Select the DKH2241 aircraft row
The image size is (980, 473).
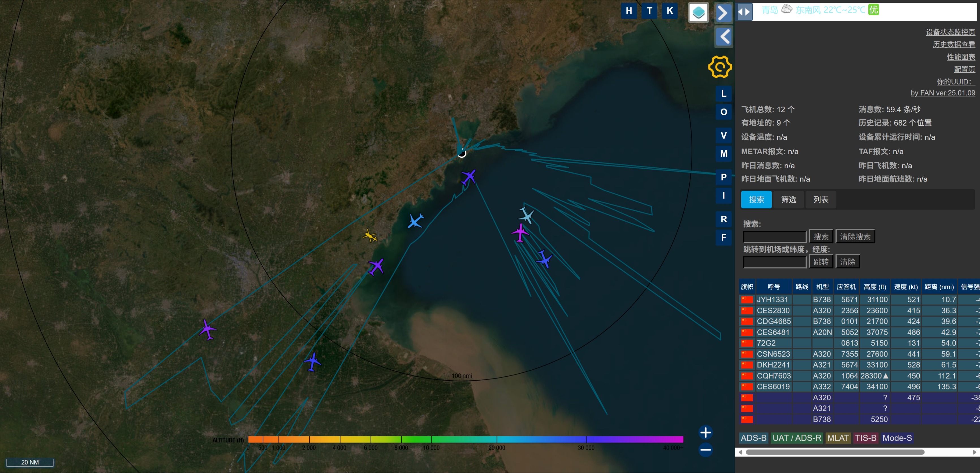pyautogui.click(x=859, y=365)
